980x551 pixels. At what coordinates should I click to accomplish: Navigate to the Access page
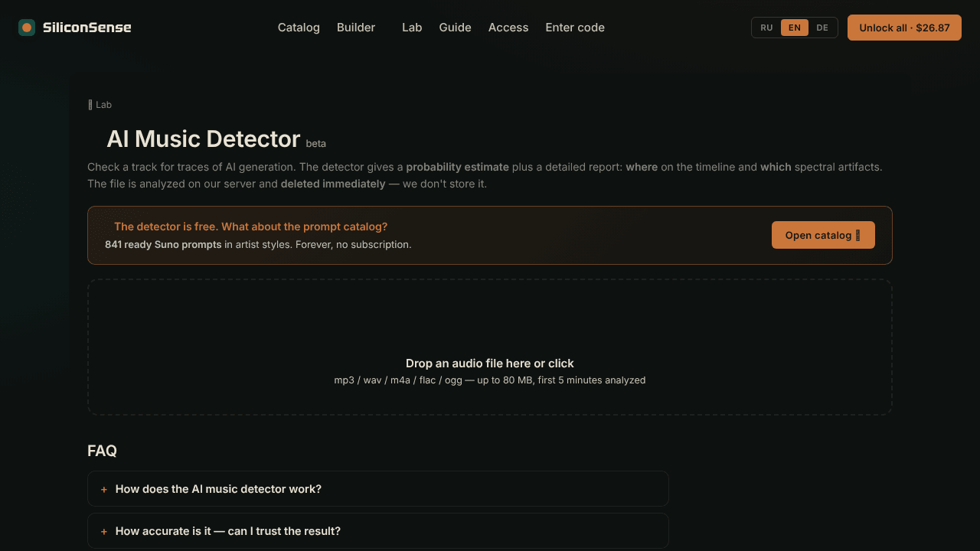pos(508,28)
